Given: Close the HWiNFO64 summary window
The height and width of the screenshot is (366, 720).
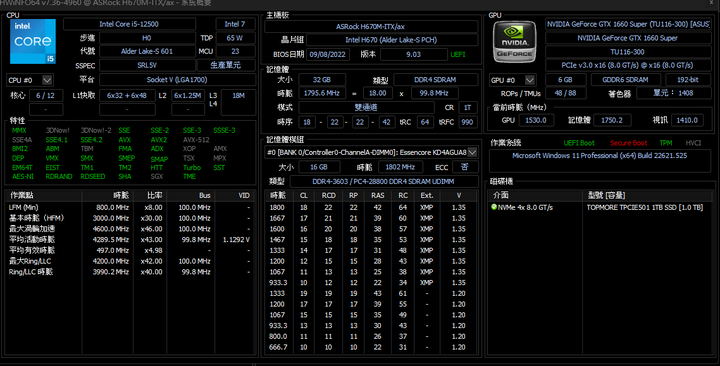Looking at the screenshot, I should click(x=712, y=3).
